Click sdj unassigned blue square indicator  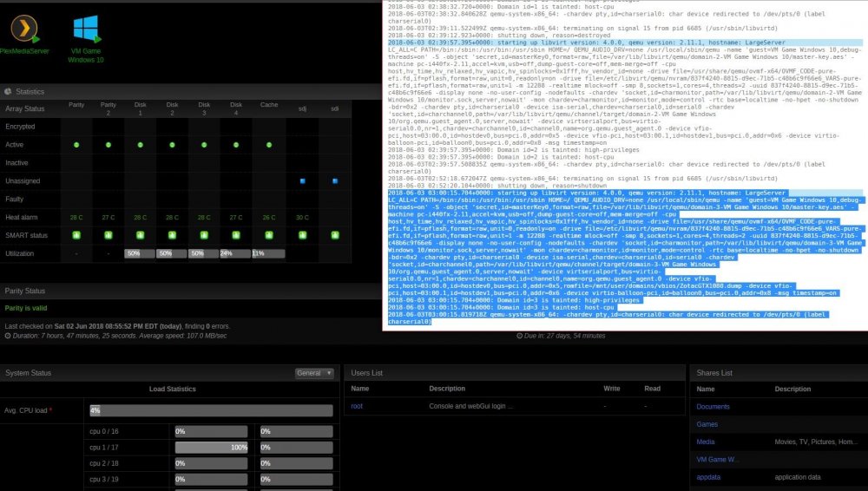(302, 181)
